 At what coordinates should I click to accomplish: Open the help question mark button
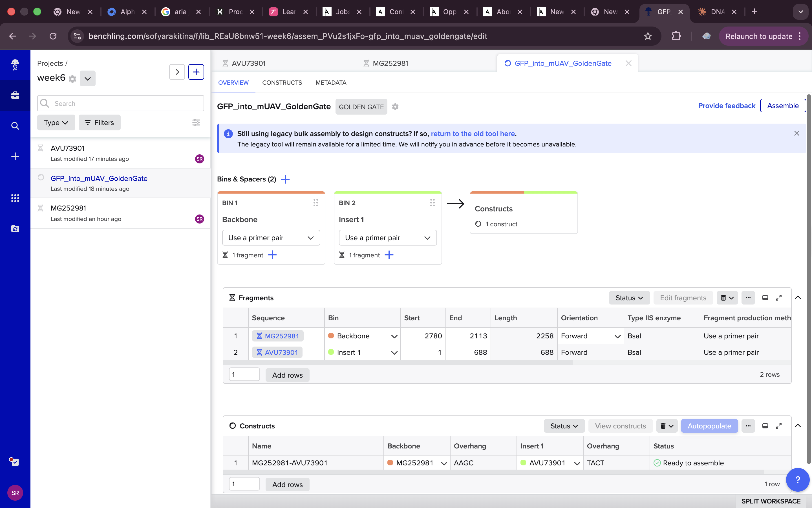(x=798, y=480)
